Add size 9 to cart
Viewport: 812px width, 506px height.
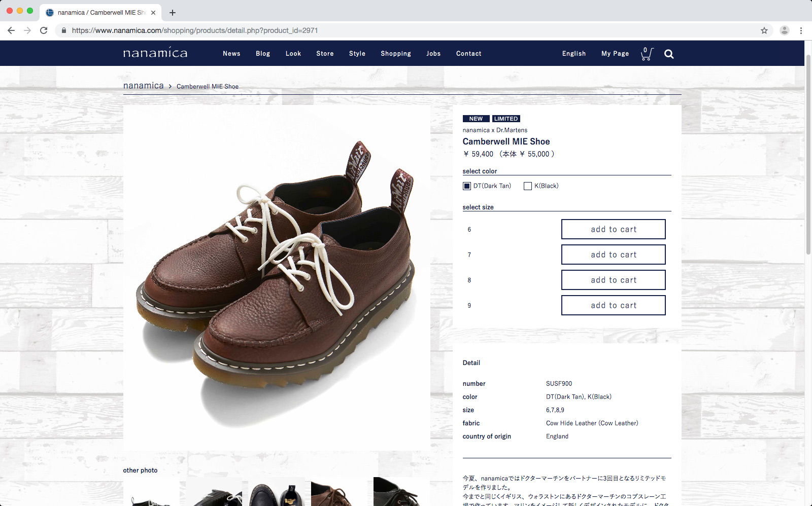pos(614,305)
